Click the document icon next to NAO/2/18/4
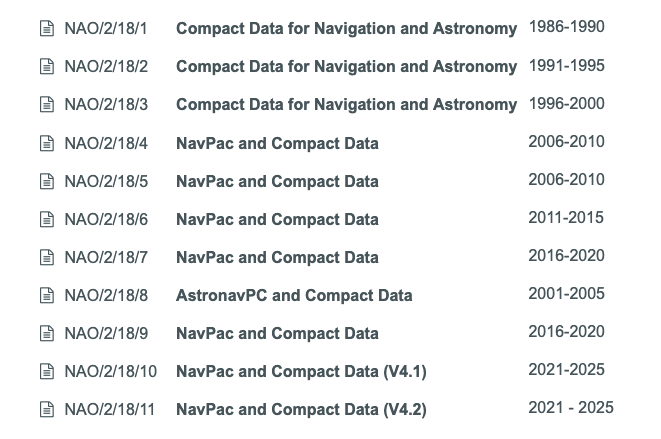The width and height of the screenshot is (661, 439). tap(45, 143)
